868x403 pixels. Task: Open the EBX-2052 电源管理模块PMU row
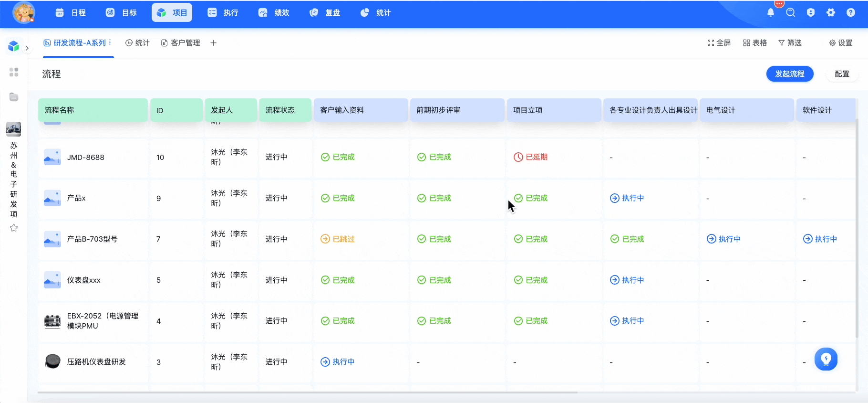point(103,321)
